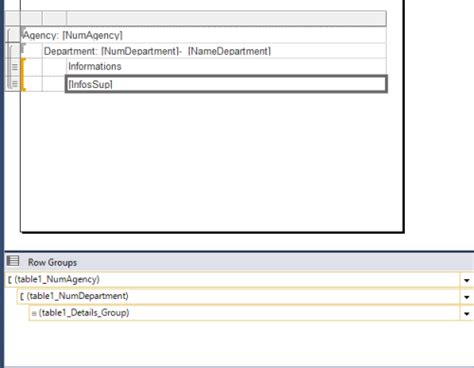Click the Informations text cell

pyautogui.click(x=226, y=67)
